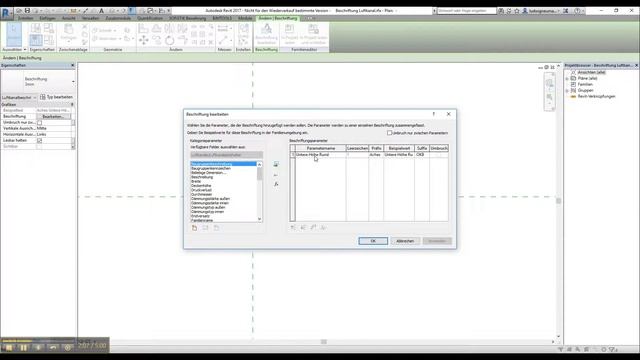Click add parameter icon below category list
Viewport: 640px width, 360px height.
pos(194,228)
